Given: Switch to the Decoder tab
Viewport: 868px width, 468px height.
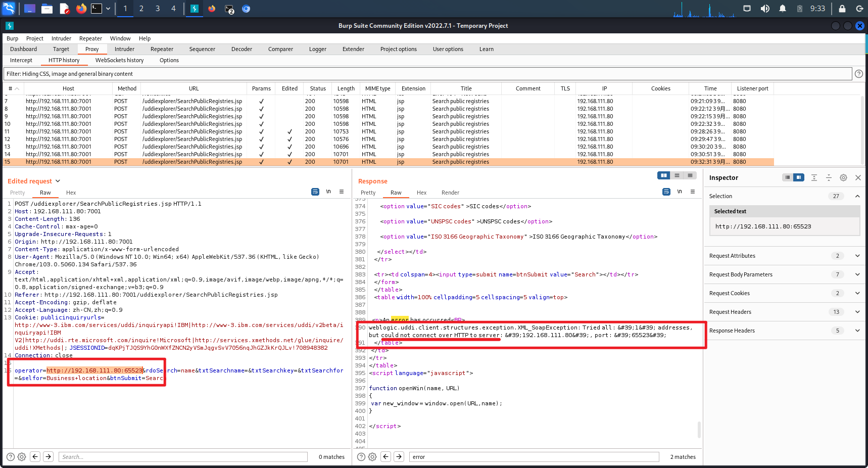Looking at the screenshot, I should (x=242, y=49).
